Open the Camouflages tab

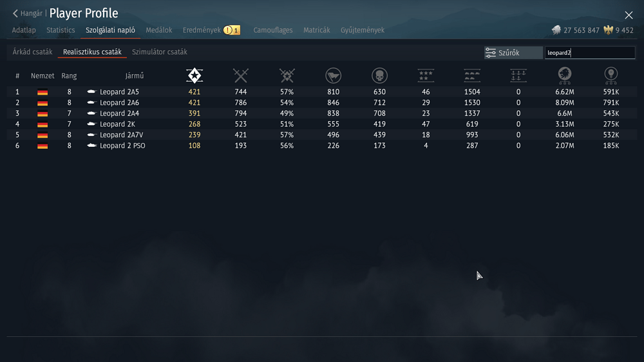tap(272, 30)
